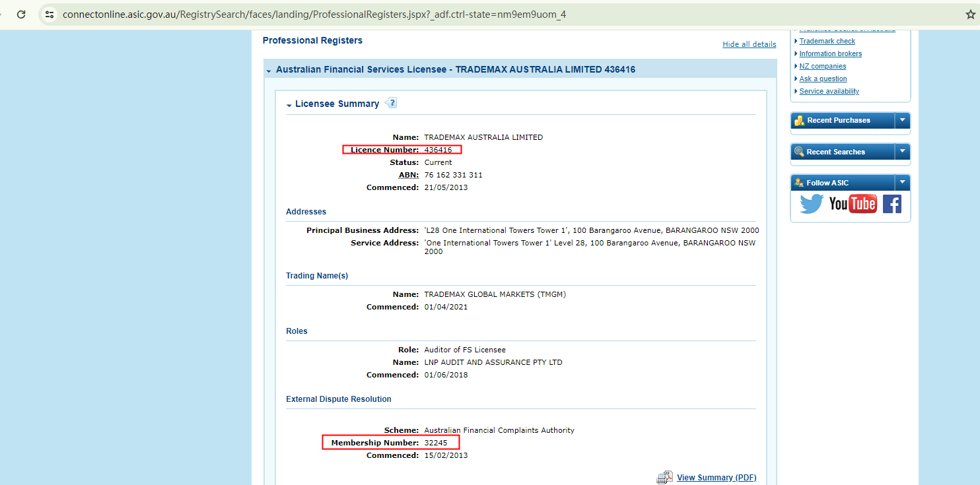Select the role value Auditor of FS Licensee
The height and width of the screenshot is (485, 980).
coord(465,350)
